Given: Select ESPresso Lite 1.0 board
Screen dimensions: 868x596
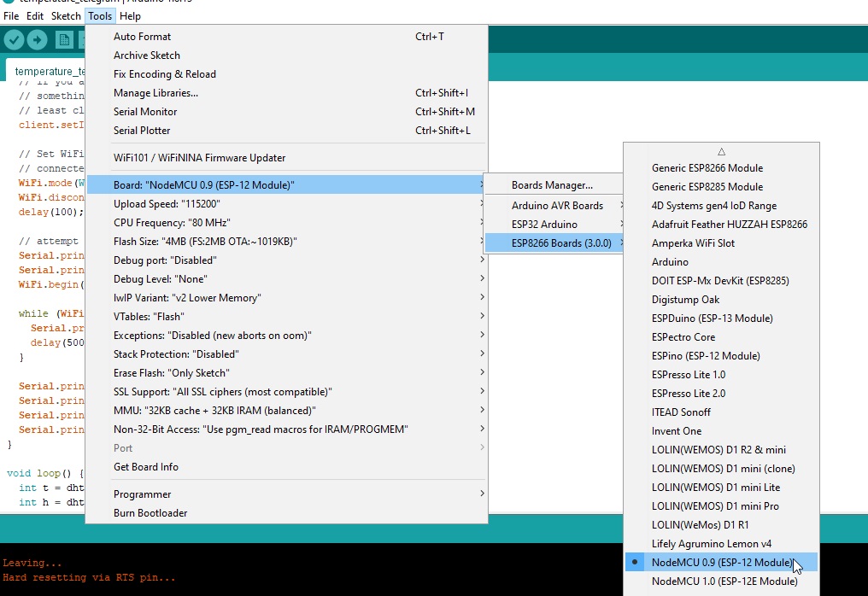Looking at the screenshot, I should pyautogui.click(x=721, y=375).
